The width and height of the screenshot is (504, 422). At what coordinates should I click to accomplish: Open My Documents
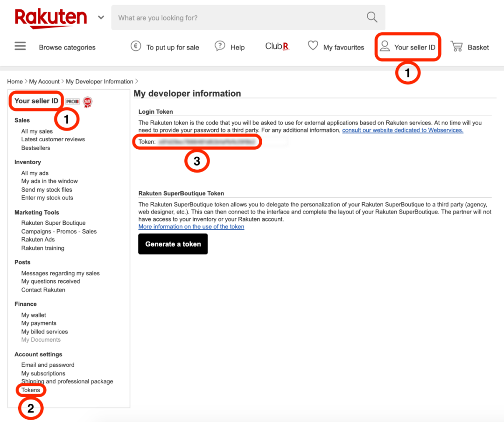pyautogui.click(x=41, y=340)
